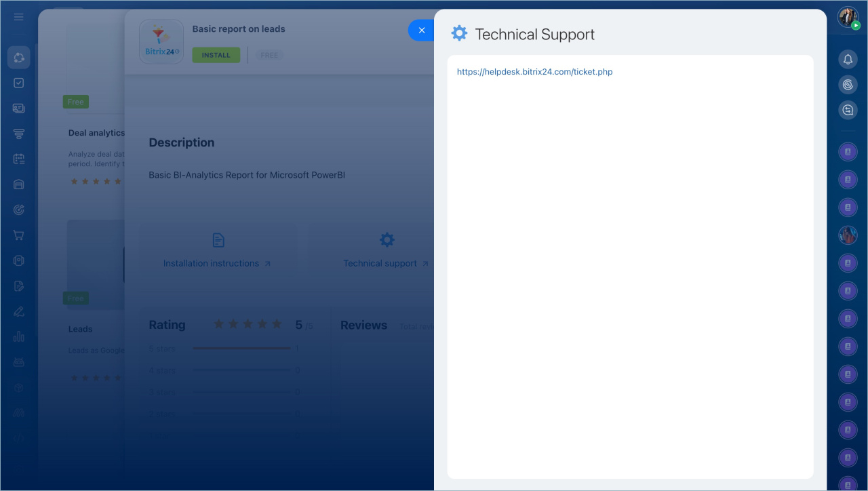This screenshot has height=491, width=868.
Task: Click the funnel CRM sidebar icon
Action: coord(18,134)
